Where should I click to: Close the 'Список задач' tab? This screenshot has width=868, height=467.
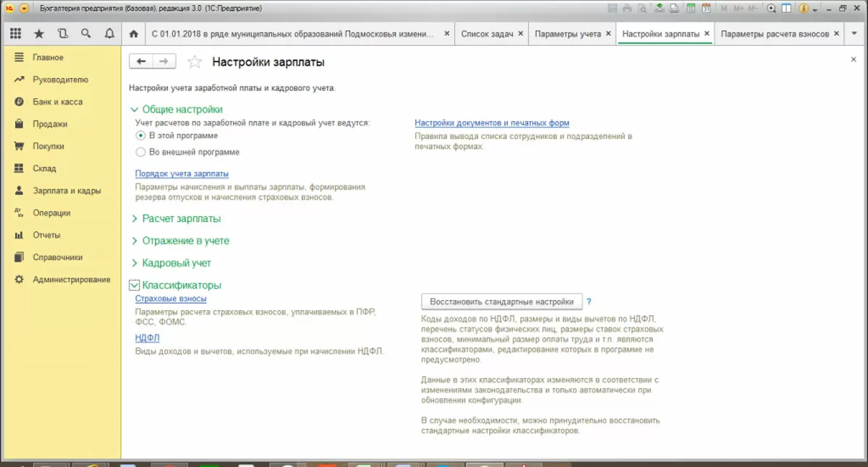point(521,34)
